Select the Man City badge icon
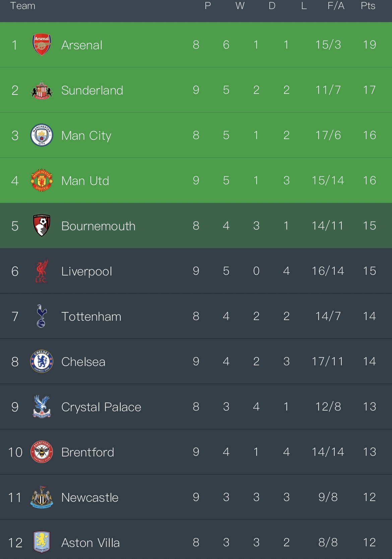392x559 pixels. pos(42,135)
